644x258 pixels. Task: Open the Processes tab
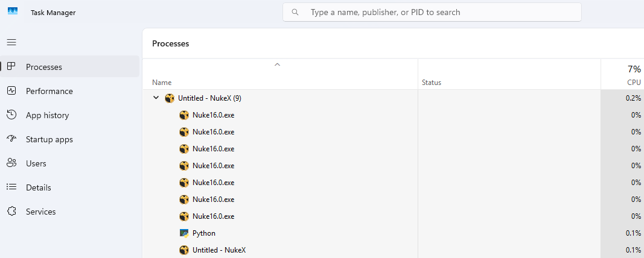tap(70, 67)
